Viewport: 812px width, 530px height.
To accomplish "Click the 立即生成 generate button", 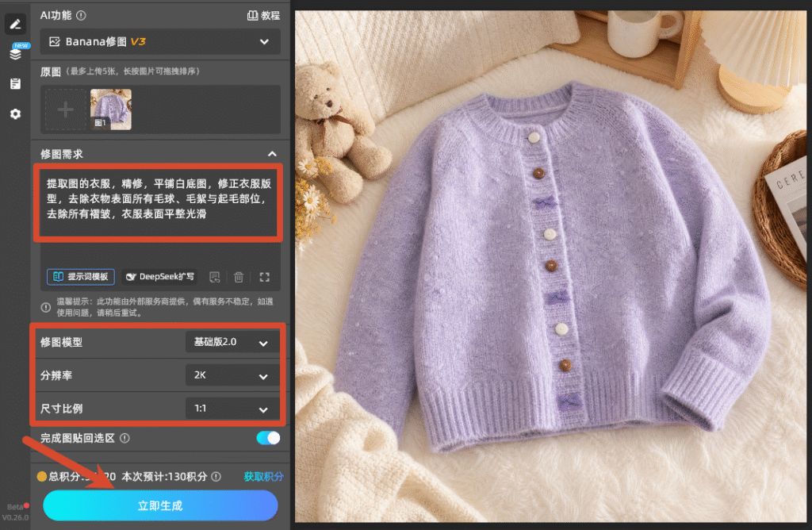I will [160, 505].
